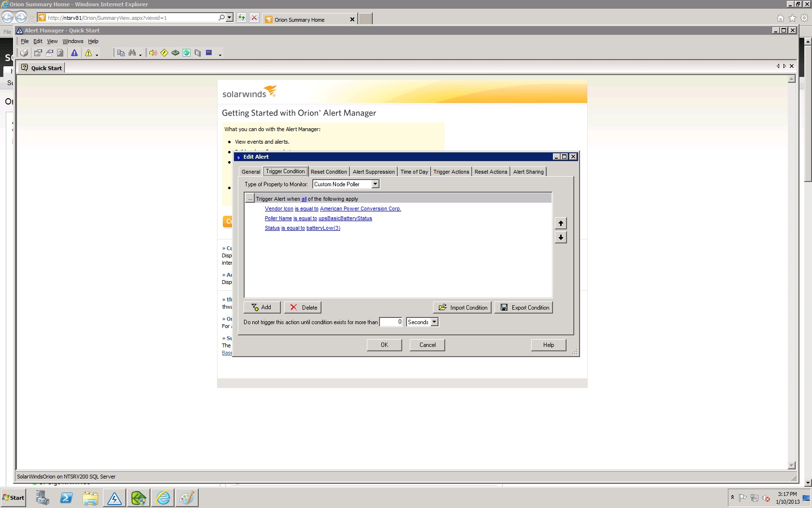Open the File menu in Alert Manager

pyautogui.click(x=25, y=42)
